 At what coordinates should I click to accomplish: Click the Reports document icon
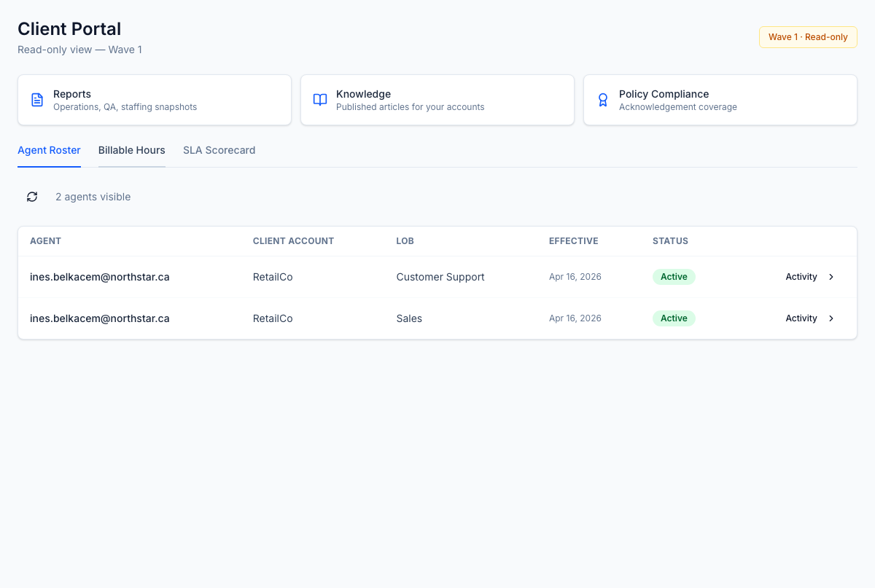37,100
